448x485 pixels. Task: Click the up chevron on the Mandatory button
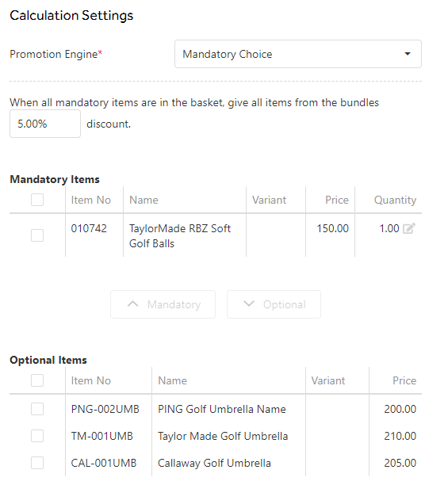[x=132, y=304]
